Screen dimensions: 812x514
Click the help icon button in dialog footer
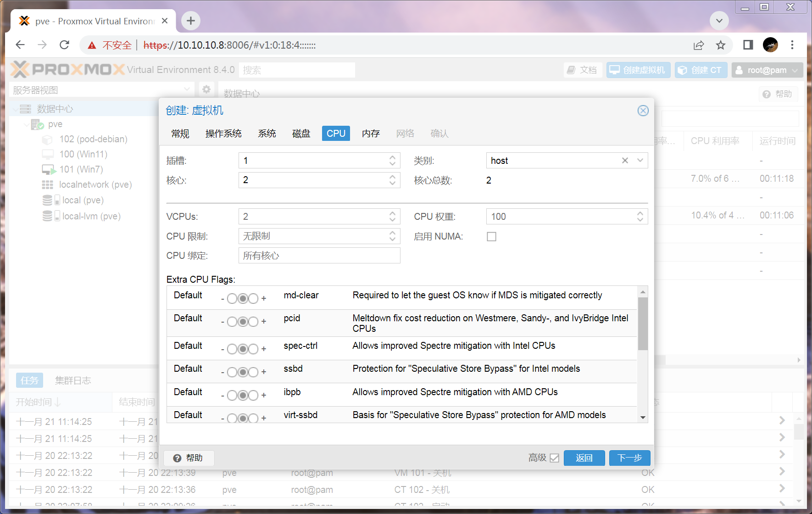tap(189, 458)
